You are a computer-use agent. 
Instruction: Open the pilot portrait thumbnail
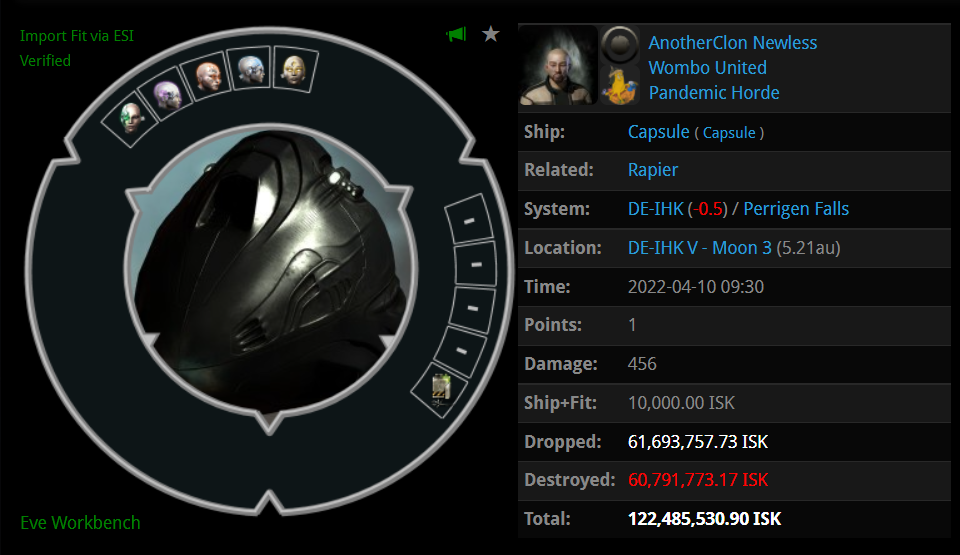[x=558, y=65]
